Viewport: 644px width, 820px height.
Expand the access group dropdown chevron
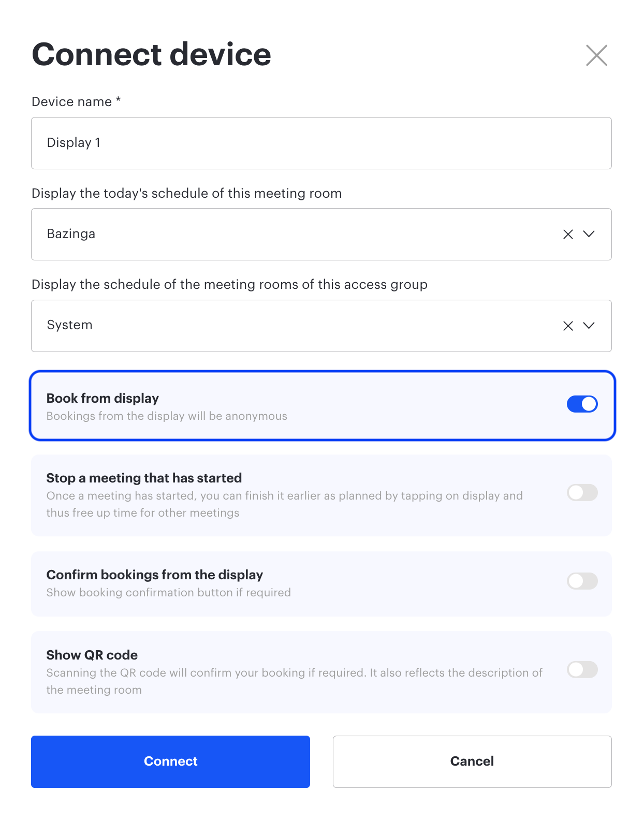[x=589, y=326]
